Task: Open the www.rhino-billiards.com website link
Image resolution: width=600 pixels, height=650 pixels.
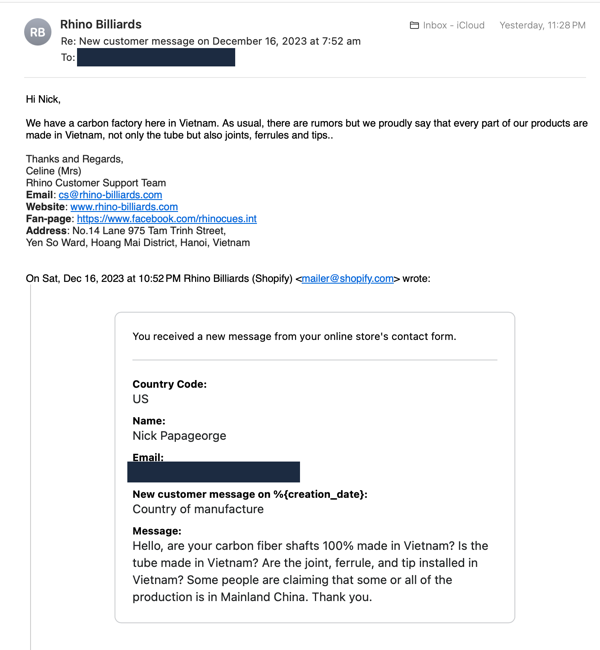Action: pos(124,207)
